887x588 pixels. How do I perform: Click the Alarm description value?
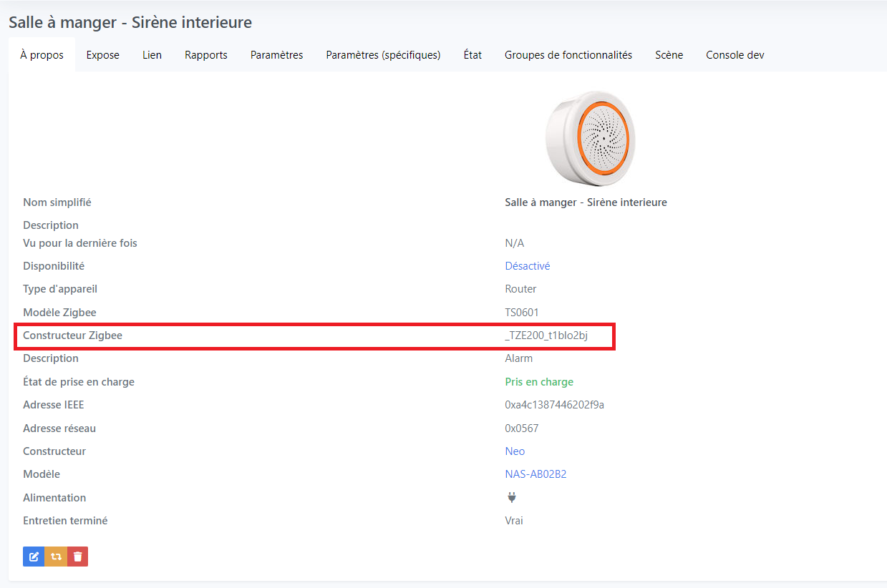click(519, 358)
